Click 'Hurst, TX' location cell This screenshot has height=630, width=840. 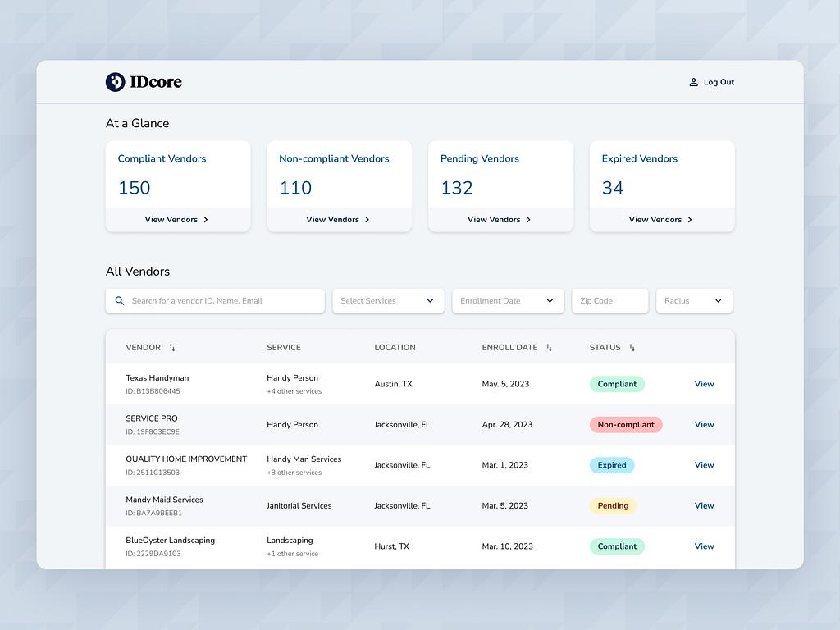391,546
